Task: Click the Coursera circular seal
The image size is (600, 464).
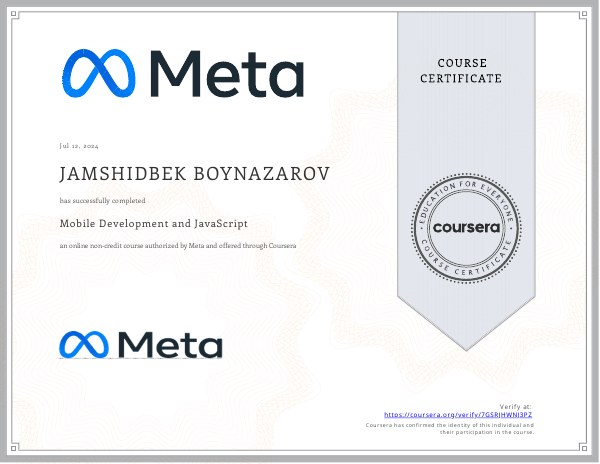Action: click(x=466, y=228)
